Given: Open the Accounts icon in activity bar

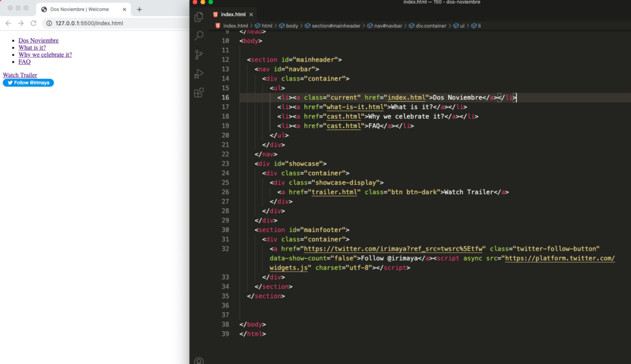Looking at the screenshot, I should pos(199,361).
